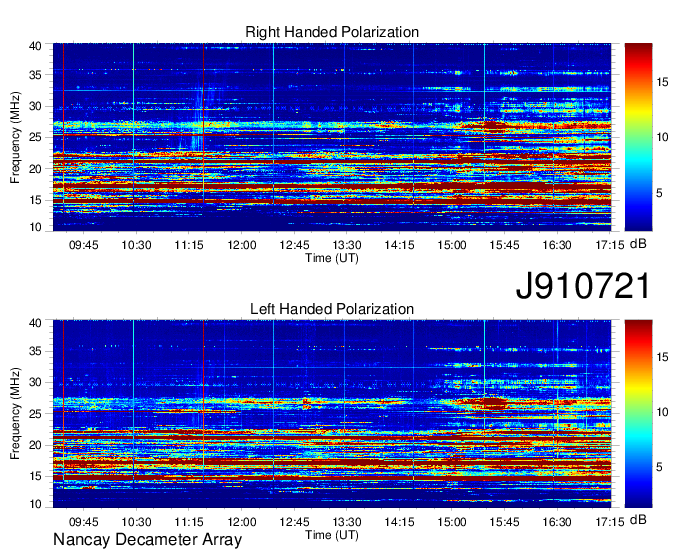This screenshot has height=552, width=680.
Task: Click 25 MHz tick on Right Handed frequency axis
Action: click(35, 137)
